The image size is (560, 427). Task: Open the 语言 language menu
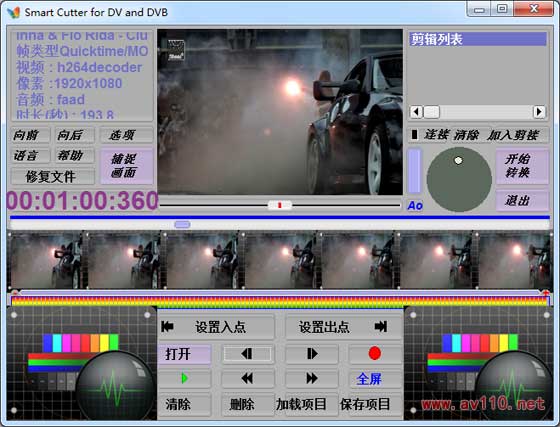click(30, 155)
